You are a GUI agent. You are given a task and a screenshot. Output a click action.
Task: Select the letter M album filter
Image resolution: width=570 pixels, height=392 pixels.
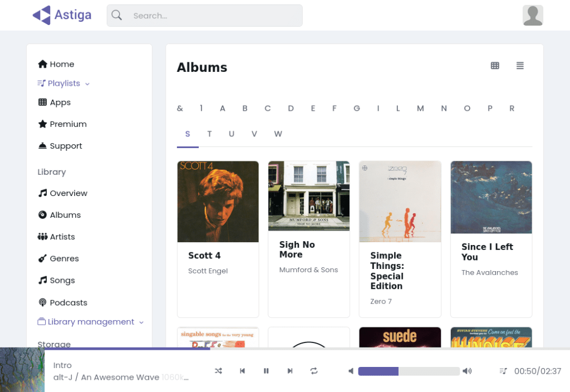coord(420,109)
